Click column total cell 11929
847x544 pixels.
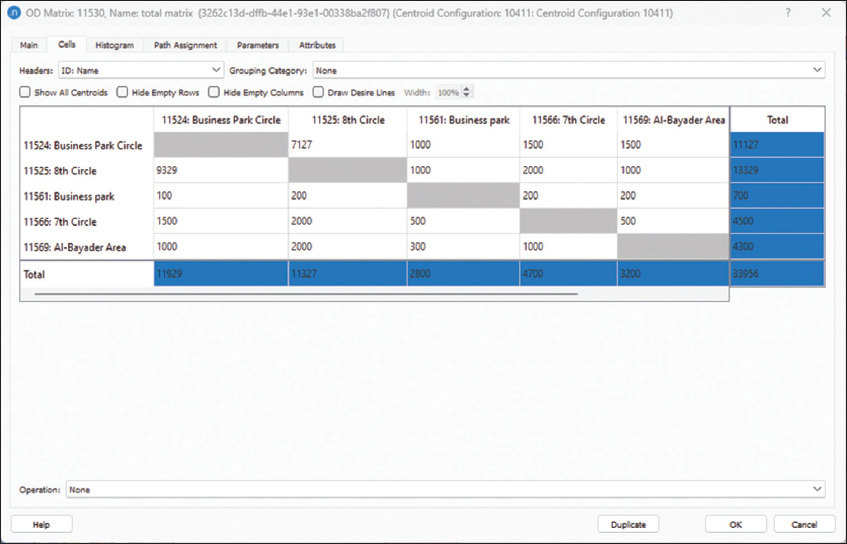[x=221, y=274]
